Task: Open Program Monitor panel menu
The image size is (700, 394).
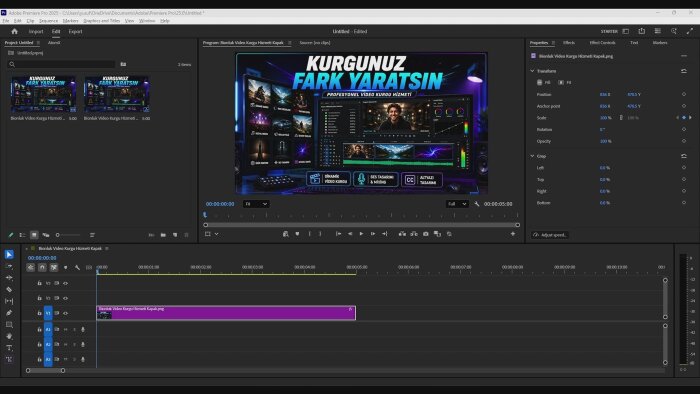Action: click(290, 43)
